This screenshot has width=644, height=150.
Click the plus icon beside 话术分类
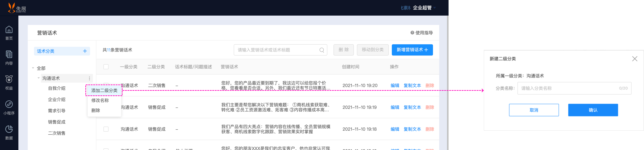[85, 51]
